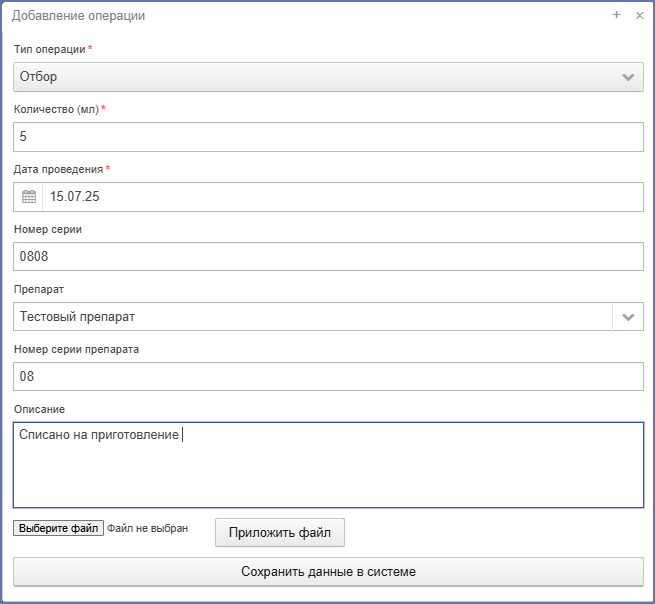655x604 pixels.
Task: Expand the Тип операции dropdown
Action: point(328,77)
